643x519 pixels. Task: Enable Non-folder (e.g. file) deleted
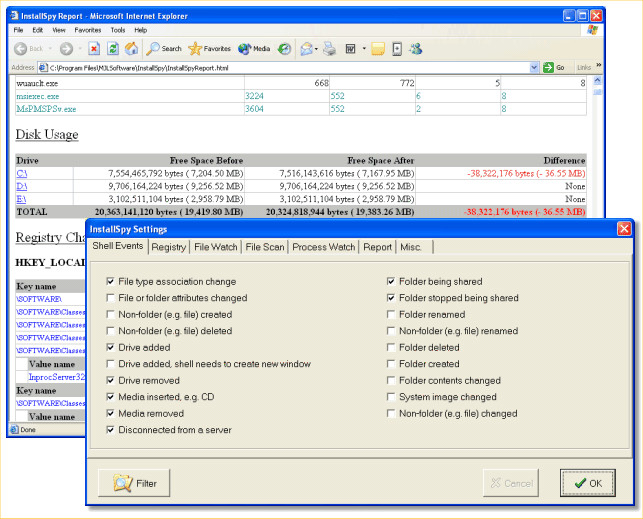(x=110, y=331)
